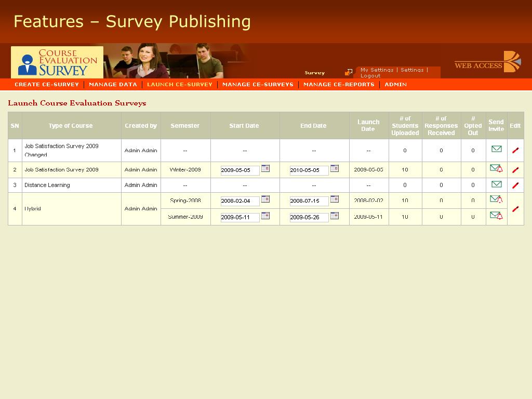This screenshot has width=532, height=399.
Task: Click the 'Spring-2008' semester cell
Action: [x=185, y=201]
